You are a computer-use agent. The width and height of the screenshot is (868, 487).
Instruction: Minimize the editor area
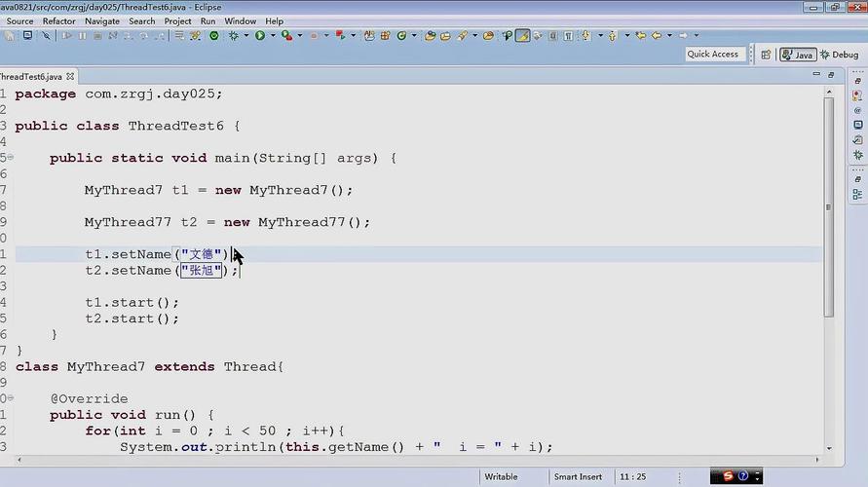pyautogui.click(x=816, y=74)
